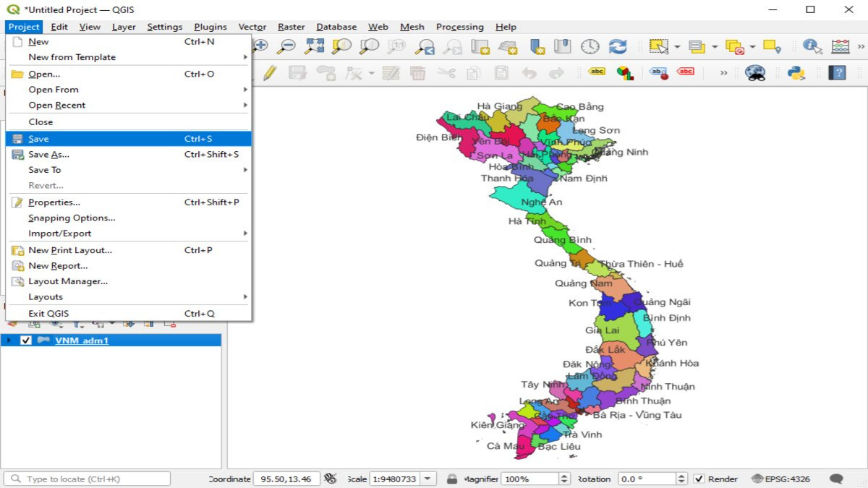Screen dimensions: 868x488
Task: Open the Processing menu
Action: click(x=459, y=27)
